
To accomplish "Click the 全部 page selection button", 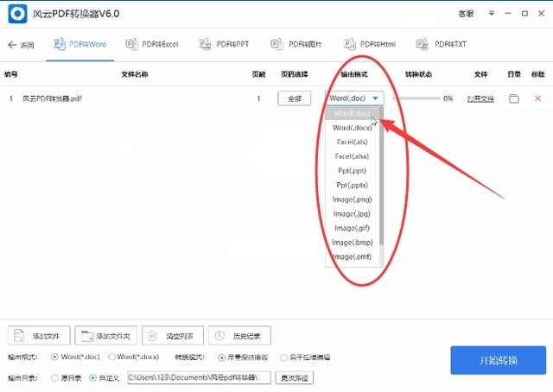I will pyautogui.click(x=295, y=98).
